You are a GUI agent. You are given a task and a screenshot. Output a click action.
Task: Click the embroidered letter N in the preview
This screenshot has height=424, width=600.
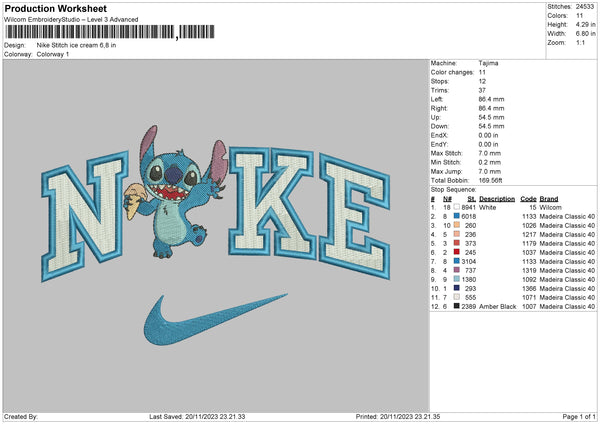coord(85,216)
